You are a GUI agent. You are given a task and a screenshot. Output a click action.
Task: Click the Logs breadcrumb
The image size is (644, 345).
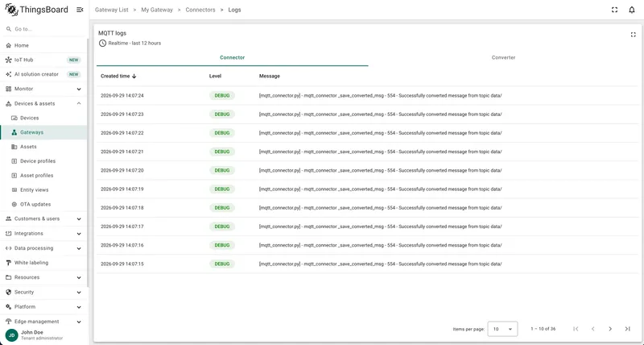[234, 10]
